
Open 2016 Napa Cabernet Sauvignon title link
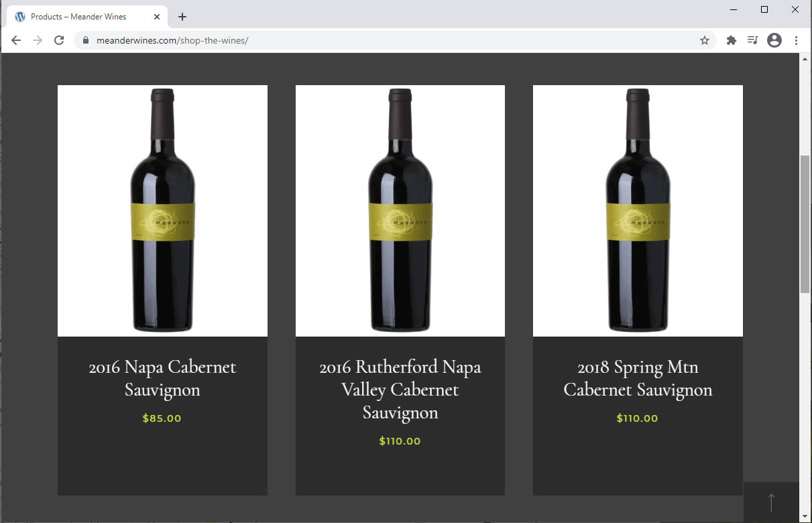[x=162, y=378]
